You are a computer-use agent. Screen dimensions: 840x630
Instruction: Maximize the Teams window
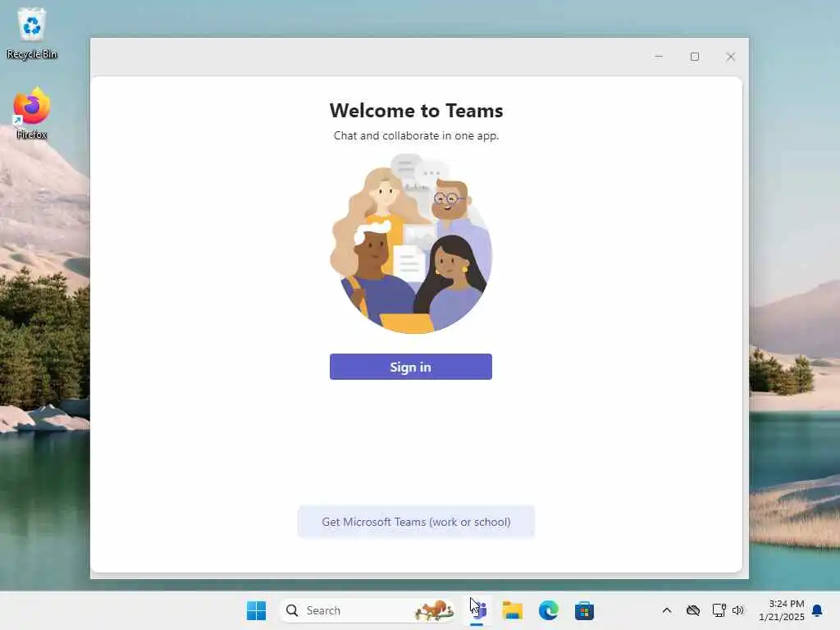pyautogui.click(x=695, y=57)
